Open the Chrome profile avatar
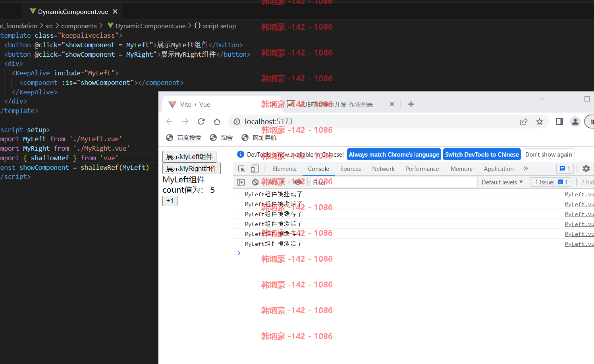The height and width of the screenshot is (364, 594). [575, 121]
